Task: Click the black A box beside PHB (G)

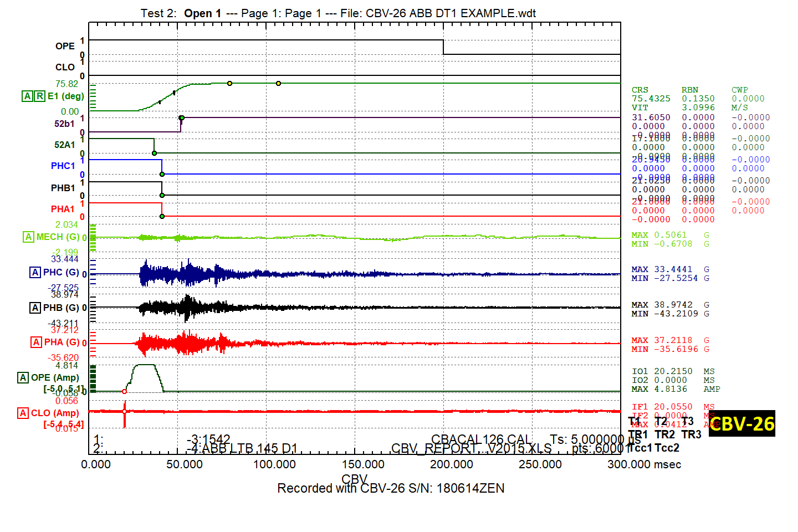Action: pos(35,308)
